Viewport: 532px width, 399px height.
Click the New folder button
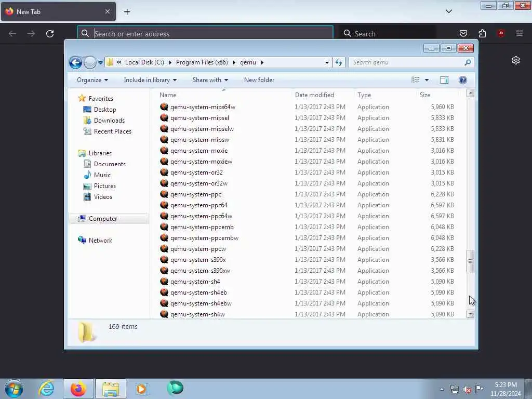(x=259, y=80)
